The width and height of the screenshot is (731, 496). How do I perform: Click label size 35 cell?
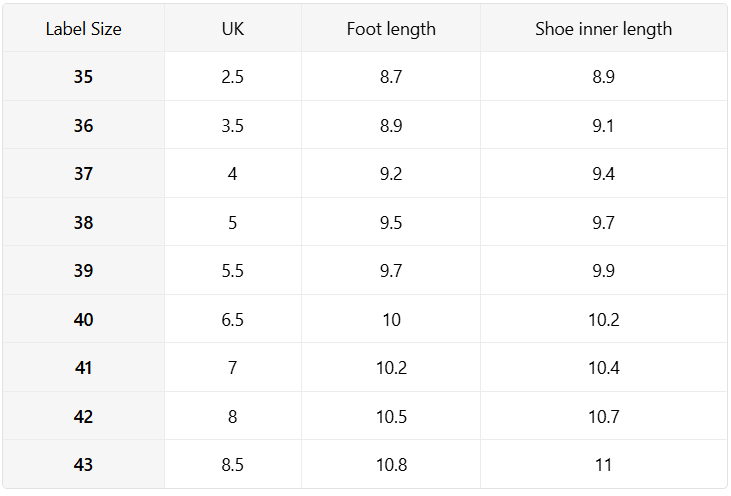tap(83, 76)
